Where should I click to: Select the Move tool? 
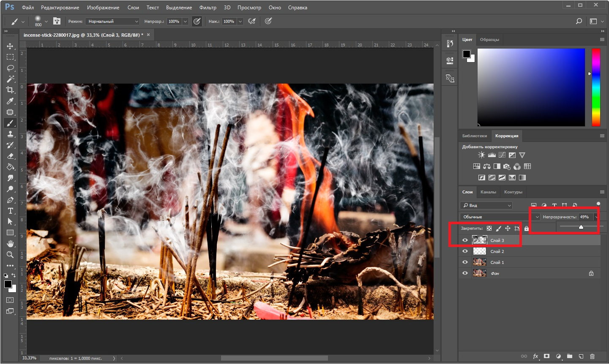tap(10, 46)
